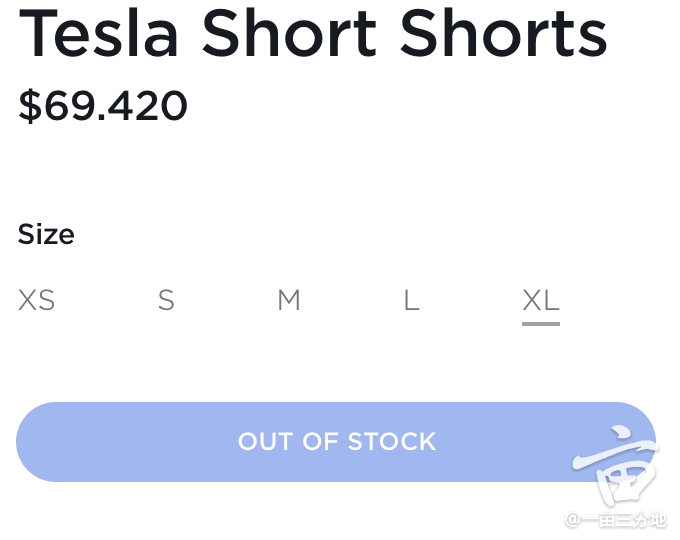Select the underlined XL size
680x540 pixels.
tap(541, 300)
